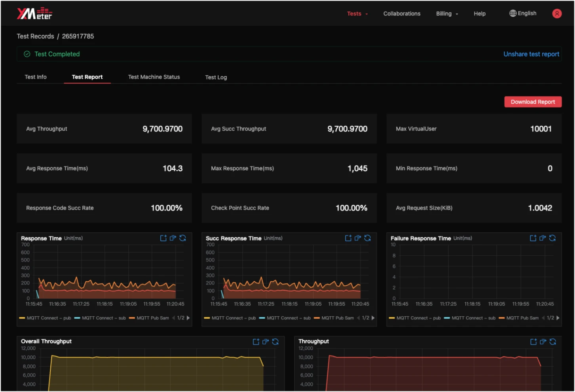
Task: Switch to the Test Machine Status tab
Action: pyautogui.click(x=154, y=77)
